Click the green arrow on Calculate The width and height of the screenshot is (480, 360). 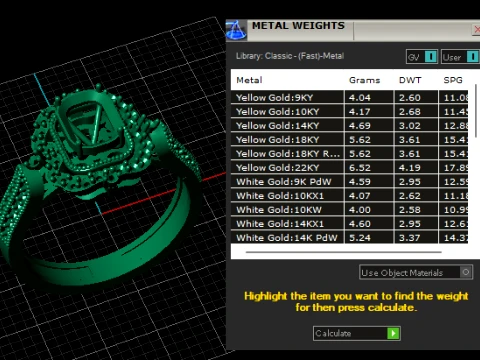(x=393, y=333)
